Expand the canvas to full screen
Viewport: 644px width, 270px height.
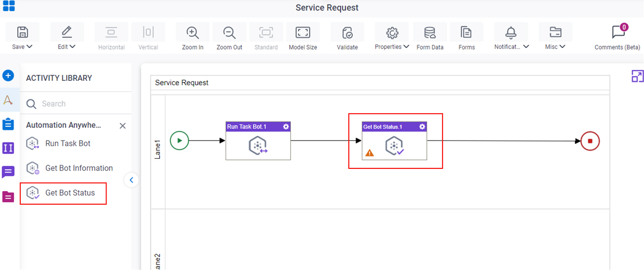point(637,76)
